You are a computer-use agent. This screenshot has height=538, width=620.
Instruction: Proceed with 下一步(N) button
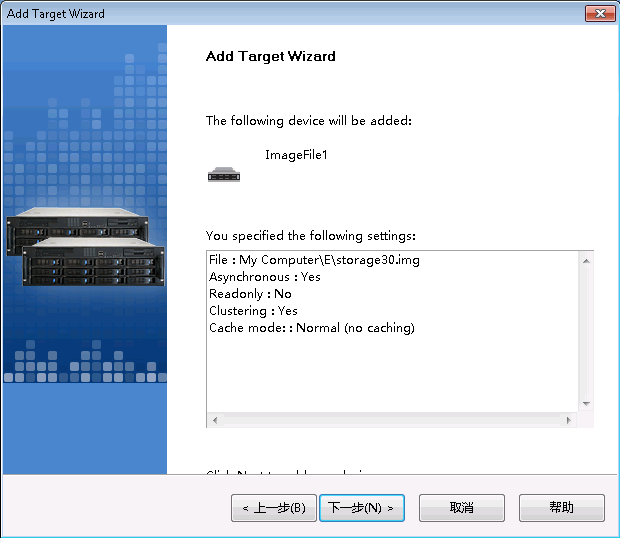tap(362, 508)
